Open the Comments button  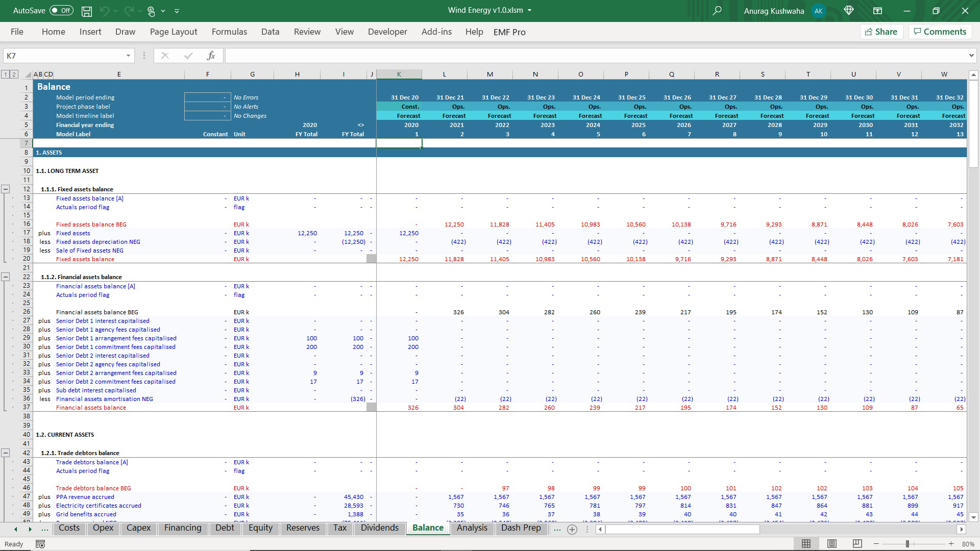pyautogui.click(x=940, y=32)
